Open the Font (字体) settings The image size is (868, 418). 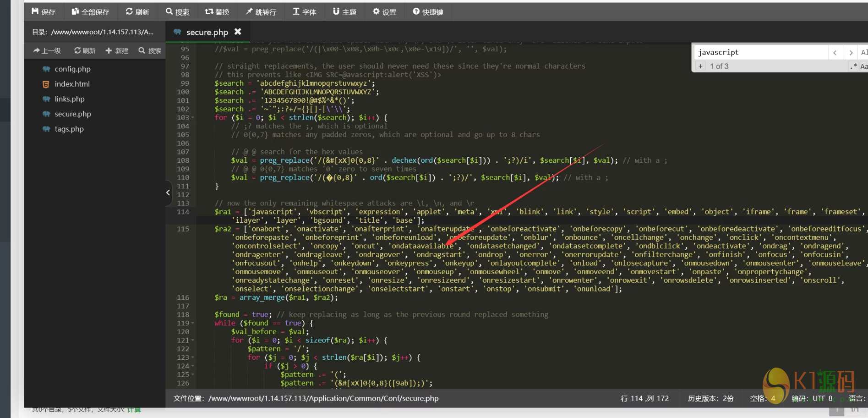tap(304, 12)
